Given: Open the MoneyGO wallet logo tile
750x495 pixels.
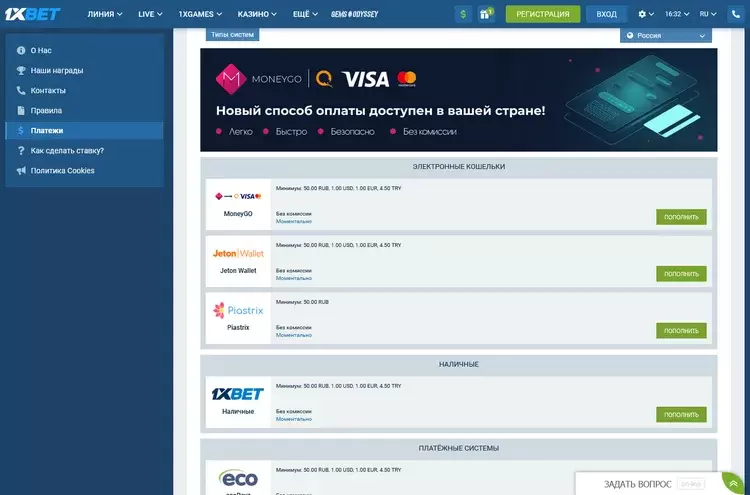Looking at the screenshot, I should click(238, 204).
